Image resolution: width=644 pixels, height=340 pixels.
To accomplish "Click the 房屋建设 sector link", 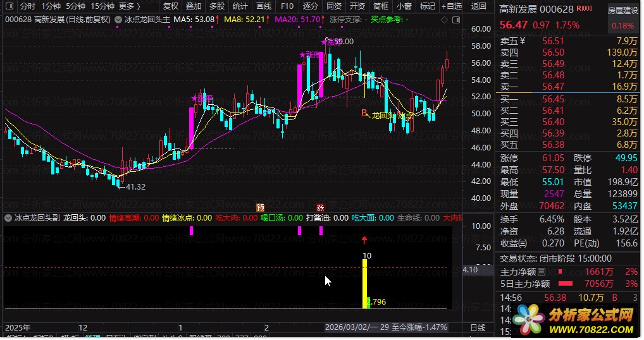I will [x=622, y=10].
